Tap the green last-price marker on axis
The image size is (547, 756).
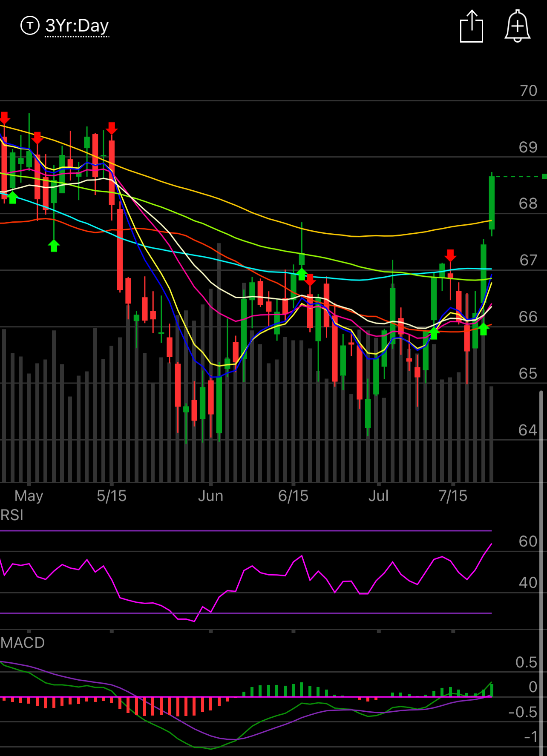click(544, 176)
